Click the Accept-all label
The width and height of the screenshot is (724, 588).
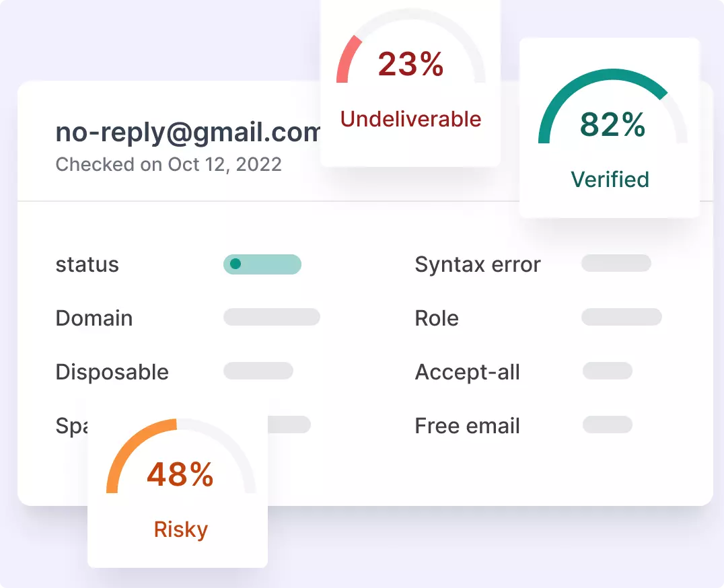(467, 372)
